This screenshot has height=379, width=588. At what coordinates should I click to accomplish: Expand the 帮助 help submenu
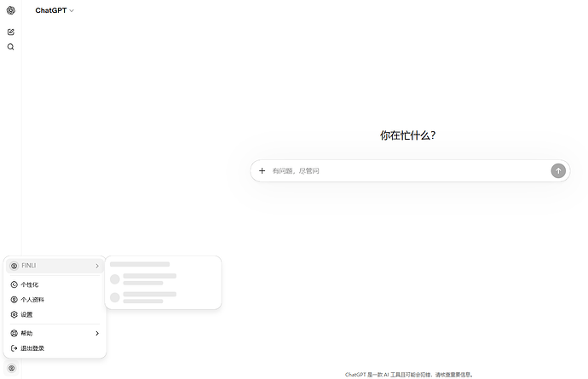[x=55, y=333]
